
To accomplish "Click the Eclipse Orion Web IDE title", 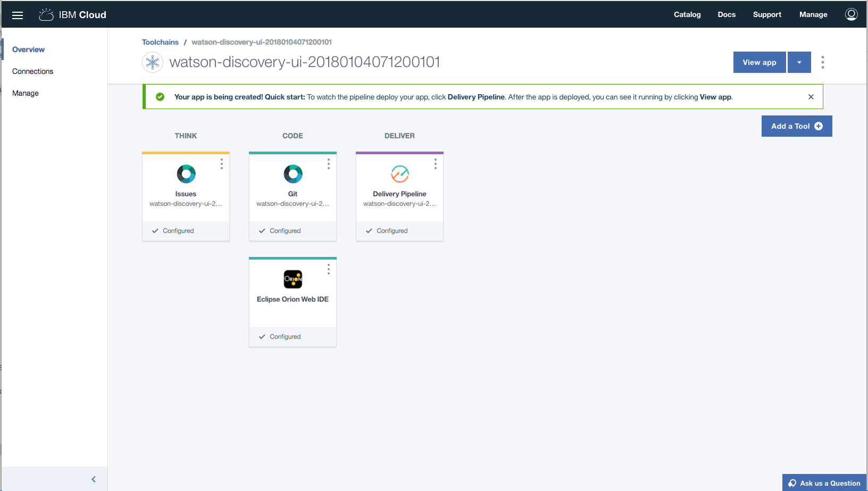I will pyautogui.click(x=293, y=299).
